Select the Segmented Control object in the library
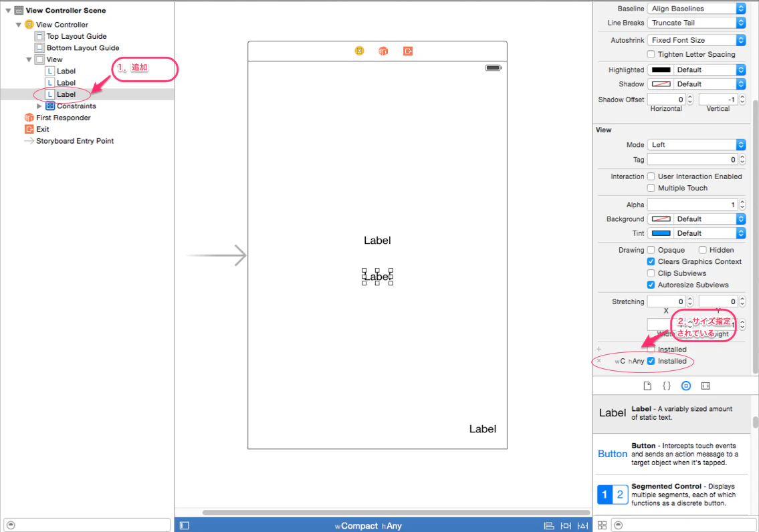The image size is (759, 532). click(672, 495)
